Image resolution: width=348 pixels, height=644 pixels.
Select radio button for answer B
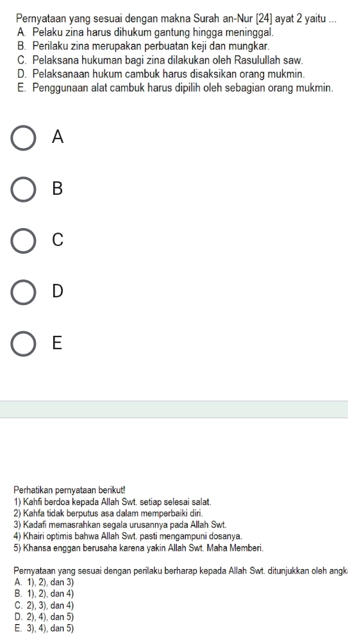pos(23,190)
